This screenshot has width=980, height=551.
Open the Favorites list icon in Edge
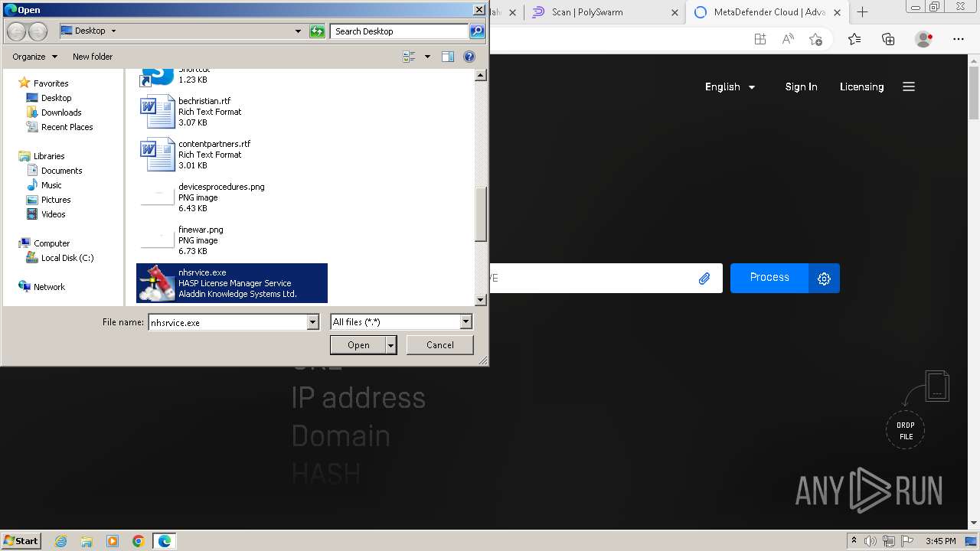point(854,39)
